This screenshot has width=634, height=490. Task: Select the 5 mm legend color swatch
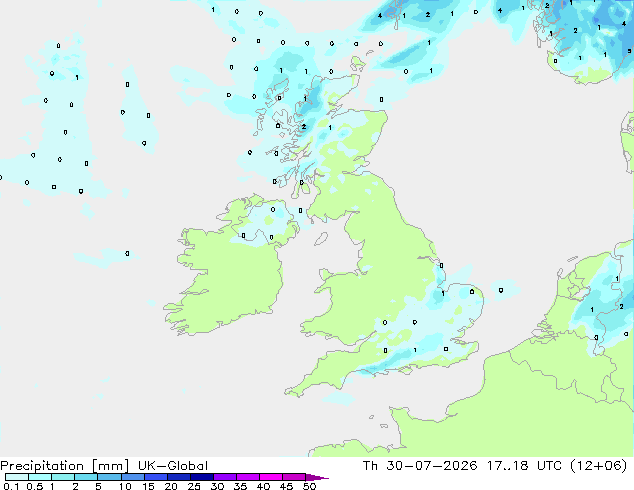[109, 477]
